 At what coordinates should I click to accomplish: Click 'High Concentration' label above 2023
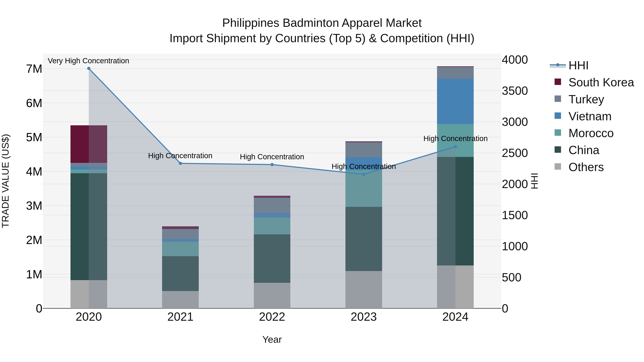tap(364, 166)
